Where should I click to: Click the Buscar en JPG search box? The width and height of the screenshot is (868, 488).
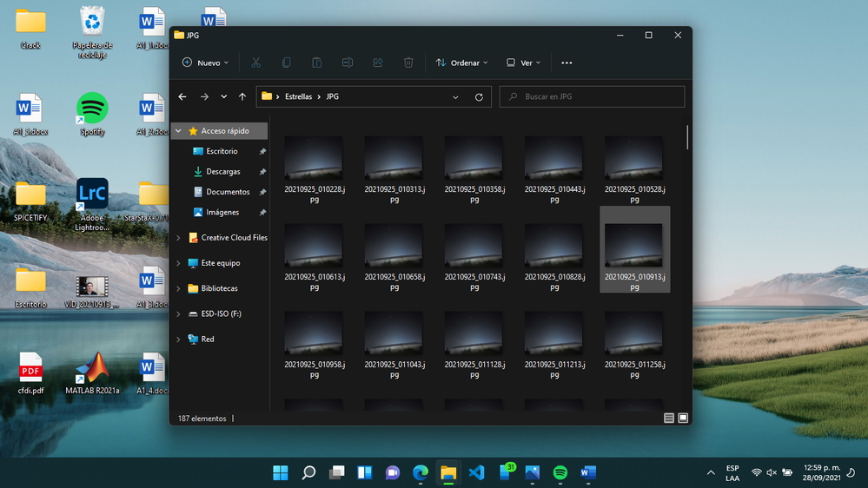[x=592, y=96]
